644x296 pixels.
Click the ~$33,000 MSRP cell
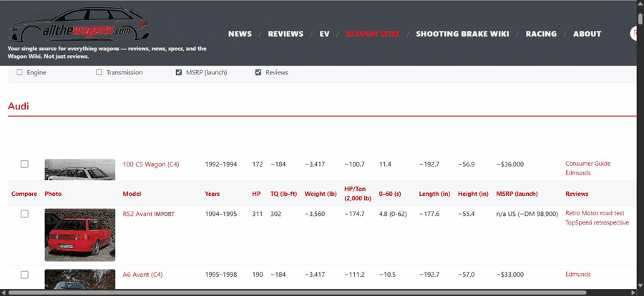[510, 275]
